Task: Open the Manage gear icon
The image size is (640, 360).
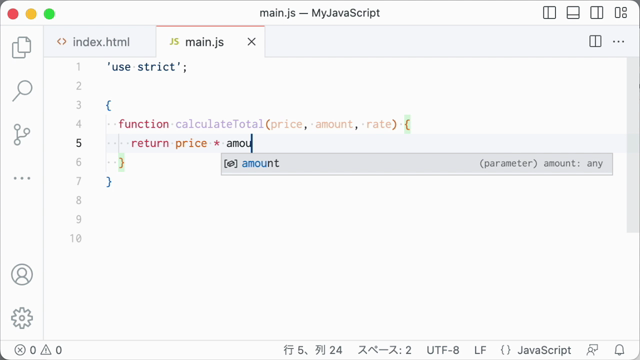Action: pos(22,318)
